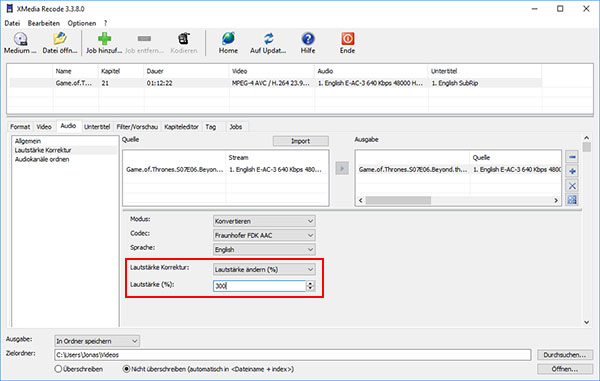
Task: Open the ? help menu
Action: tap(105, 23)
